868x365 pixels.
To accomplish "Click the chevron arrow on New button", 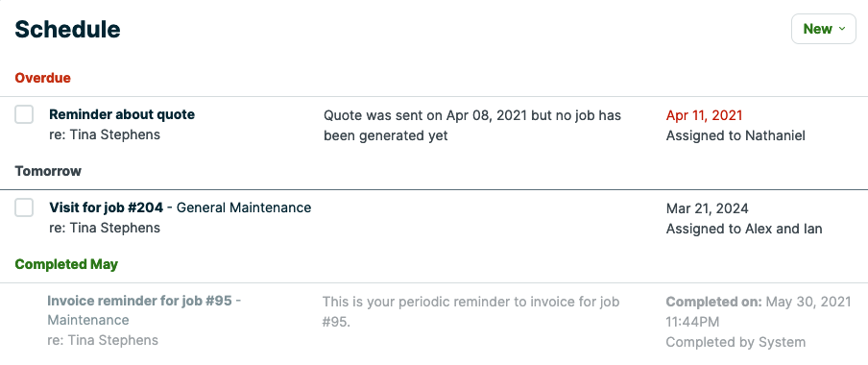I will [842, 29].
